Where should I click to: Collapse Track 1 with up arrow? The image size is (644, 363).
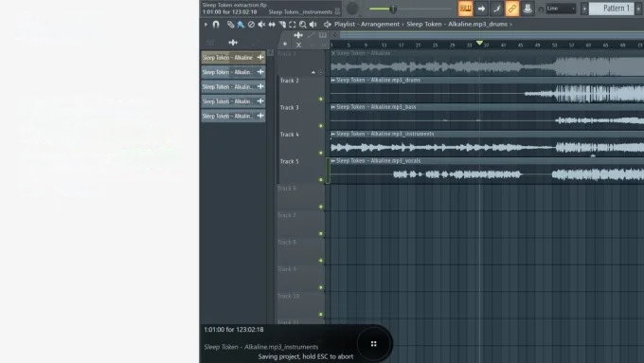[313, 72]
